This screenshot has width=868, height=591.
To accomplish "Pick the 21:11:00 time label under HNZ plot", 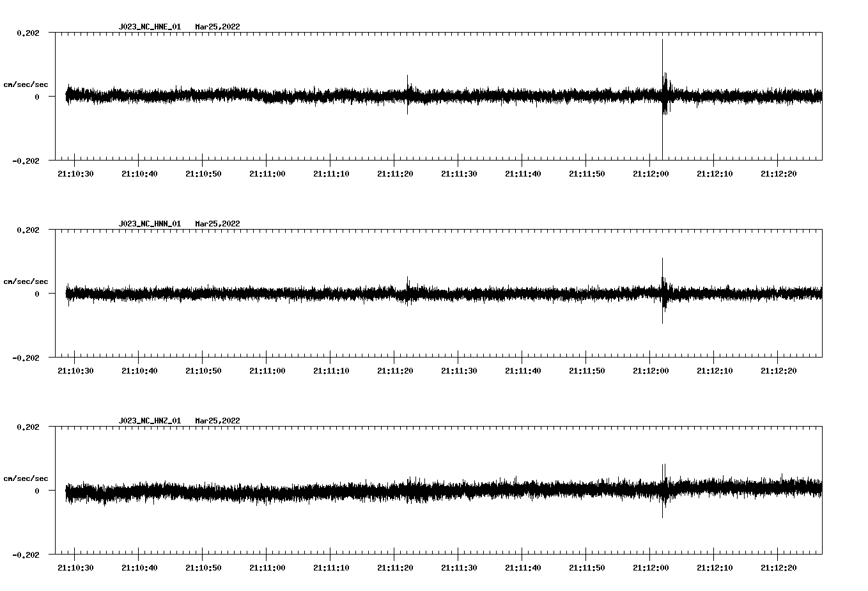I will [267, 567].
